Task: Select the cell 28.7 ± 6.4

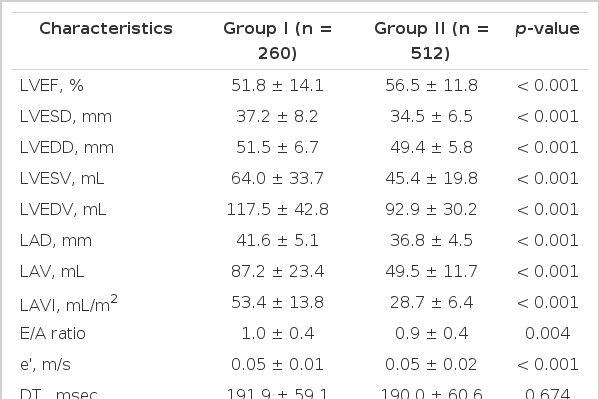Action: click(431, 302)
